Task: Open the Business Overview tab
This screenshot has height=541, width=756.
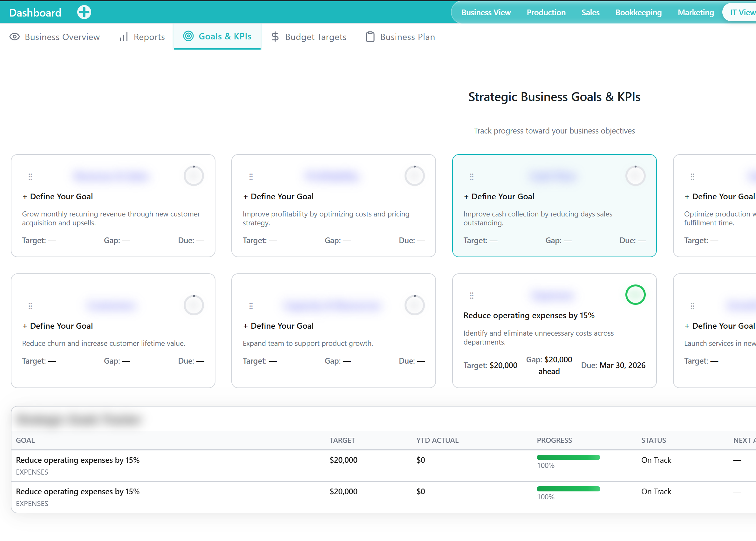Action: point(55,37)
